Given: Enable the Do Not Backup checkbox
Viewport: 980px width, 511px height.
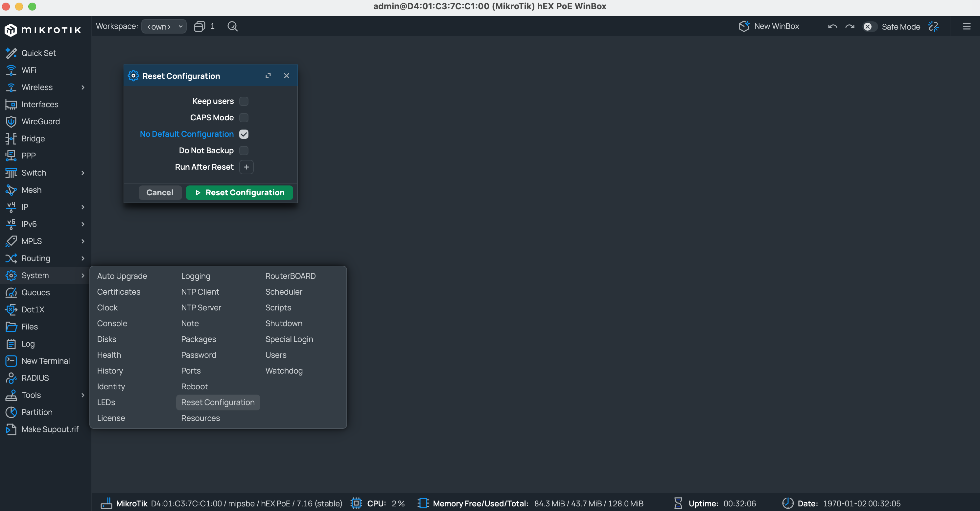Looking at the screenshot, I should tap(244, 150).
